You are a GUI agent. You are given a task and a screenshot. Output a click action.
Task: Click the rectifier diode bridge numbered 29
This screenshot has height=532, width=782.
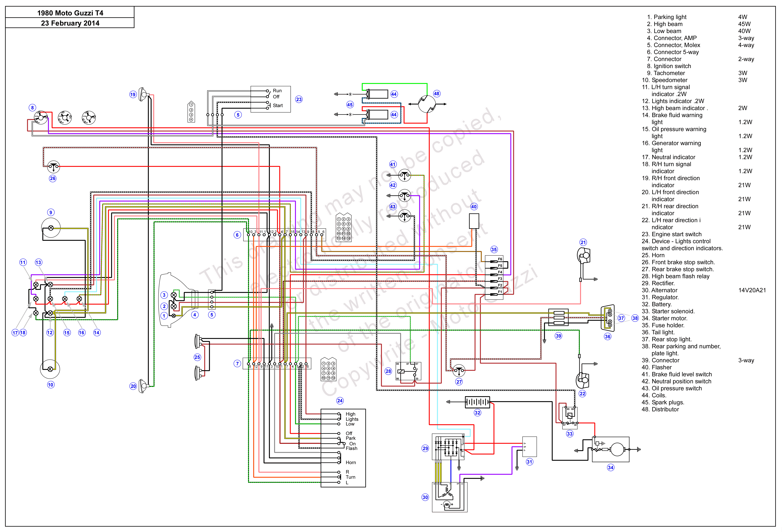click(448, 447)
